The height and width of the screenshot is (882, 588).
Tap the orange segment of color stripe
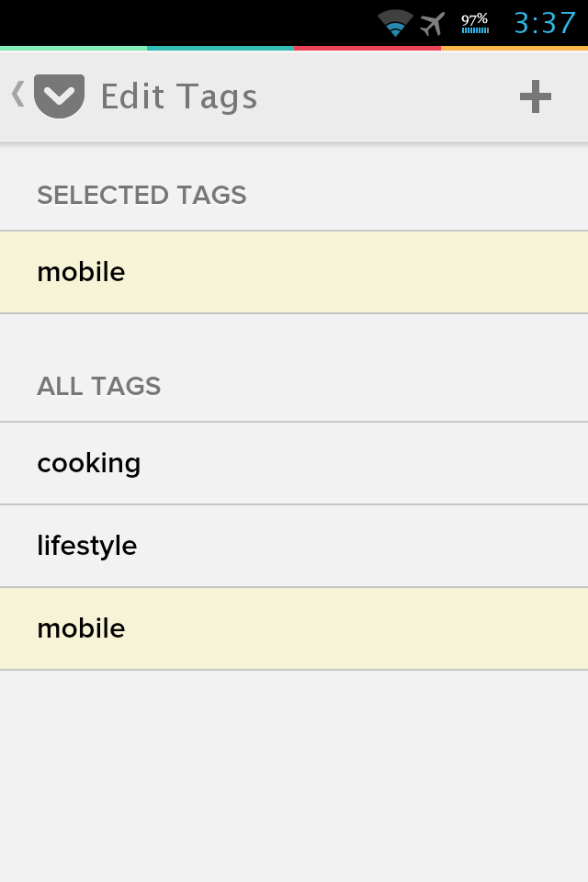514,49
